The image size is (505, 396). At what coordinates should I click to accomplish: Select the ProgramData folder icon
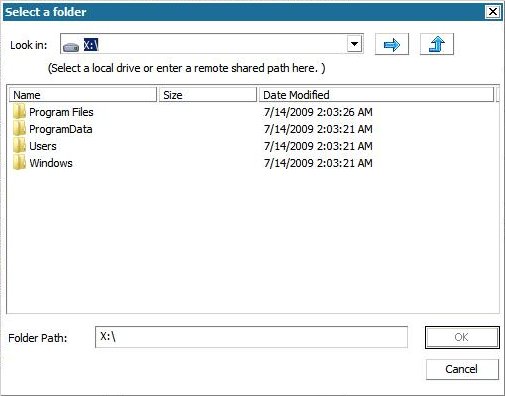[x=19, y=129]
